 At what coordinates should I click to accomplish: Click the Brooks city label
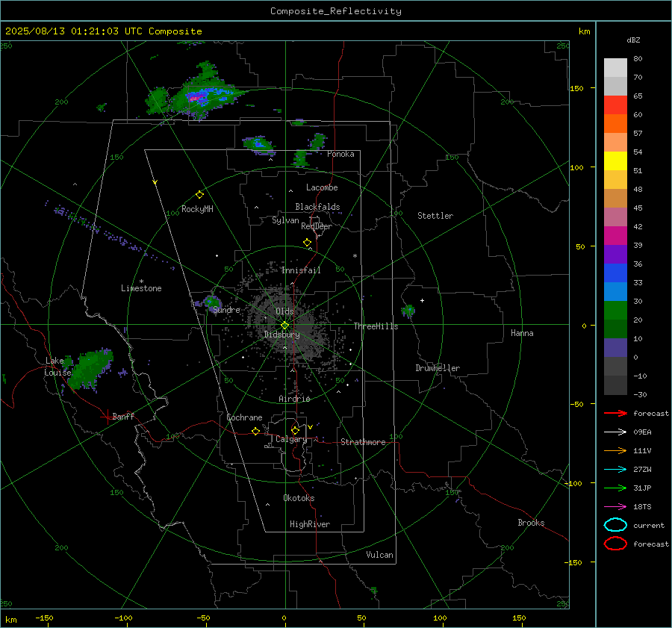click(x=531, y=523)
